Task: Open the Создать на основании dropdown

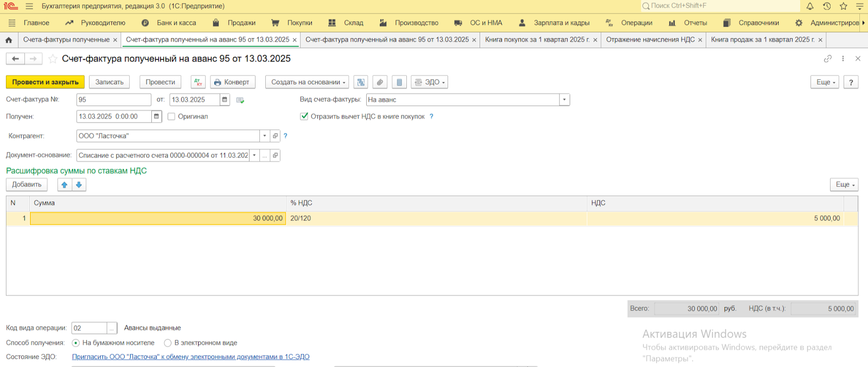Action: click(308, 82)
